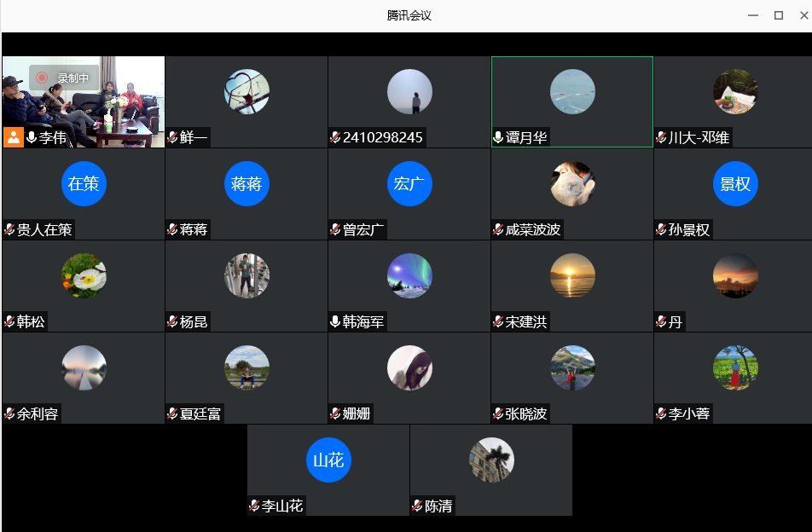Image resolution: width=812 pixels, height=532 pixels.
Task: Select the blue 山花 avatar circle
Action: [x=328, y=460]
